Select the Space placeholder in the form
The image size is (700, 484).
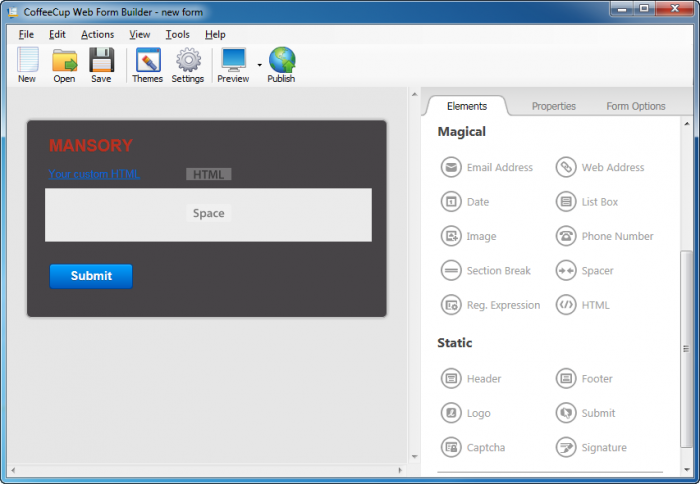click(208, 214)
